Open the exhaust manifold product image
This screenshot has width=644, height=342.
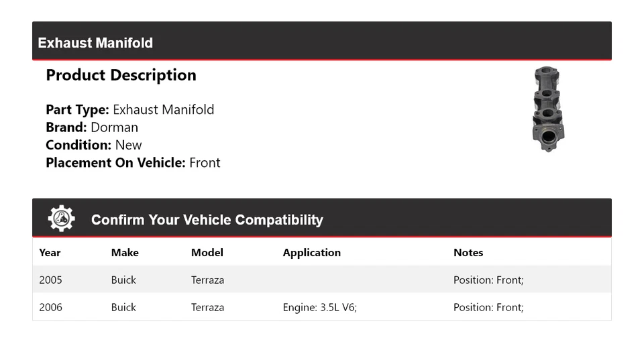[x=547, y=109]
